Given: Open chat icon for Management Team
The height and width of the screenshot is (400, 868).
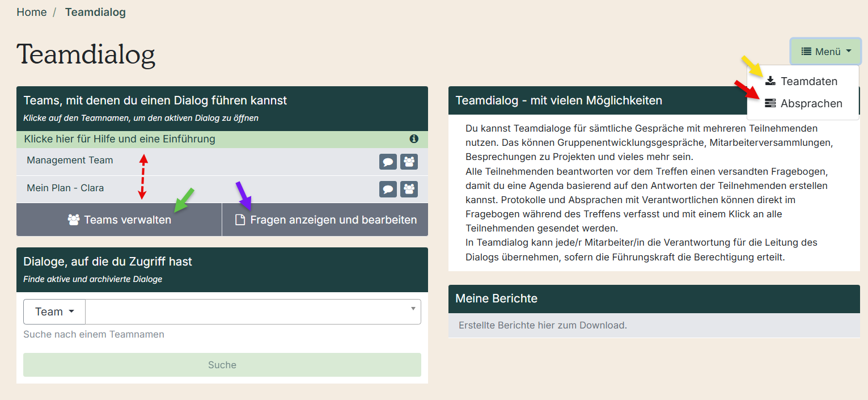Looking at the screenshot, I should pyautogui.click(x=388, y=162).
